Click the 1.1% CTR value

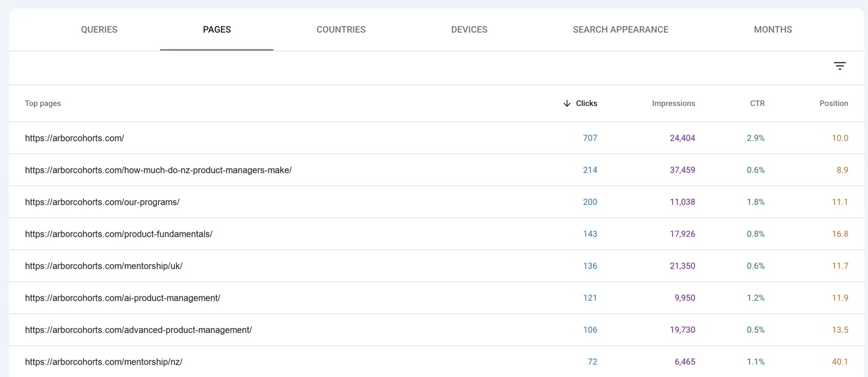pyautogui.click(x=756, y=361)
